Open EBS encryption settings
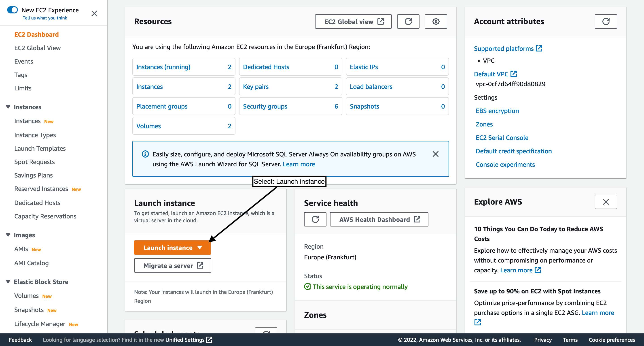 point(497,111)
